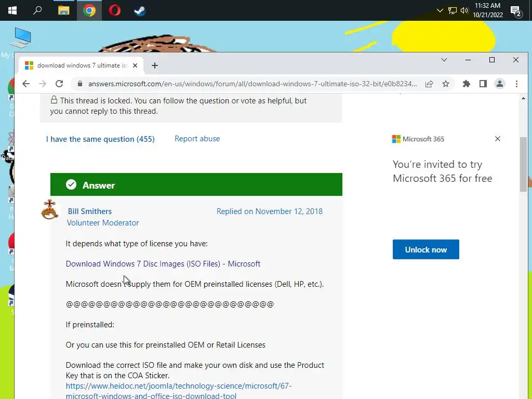Open a new Chrome tab

(x=155, y=65)
